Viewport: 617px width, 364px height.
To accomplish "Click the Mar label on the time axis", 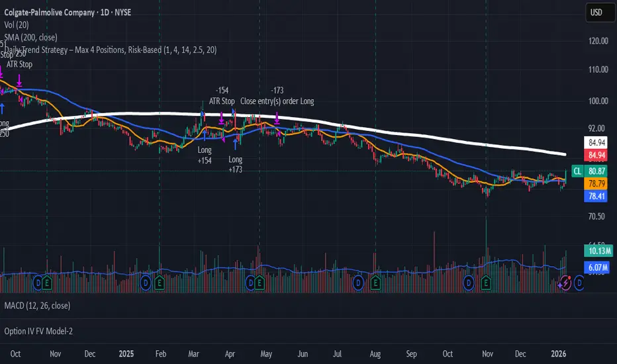I will [193, 354].
